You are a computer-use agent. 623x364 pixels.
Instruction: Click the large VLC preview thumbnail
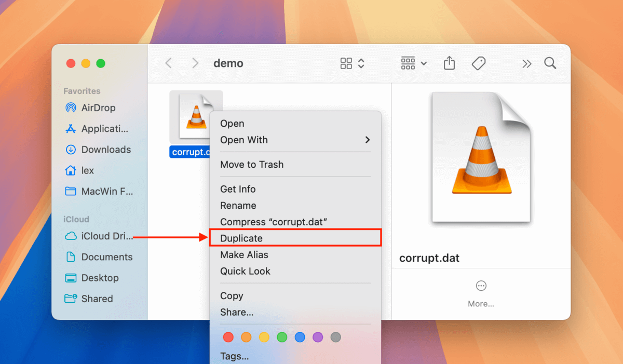click(x=481, y=157)
